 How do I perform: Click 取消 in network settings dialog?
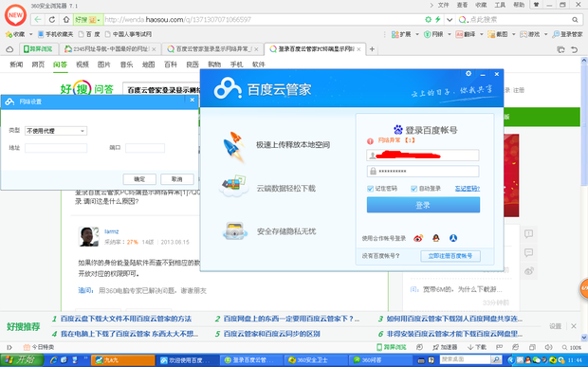pos(177,179)
